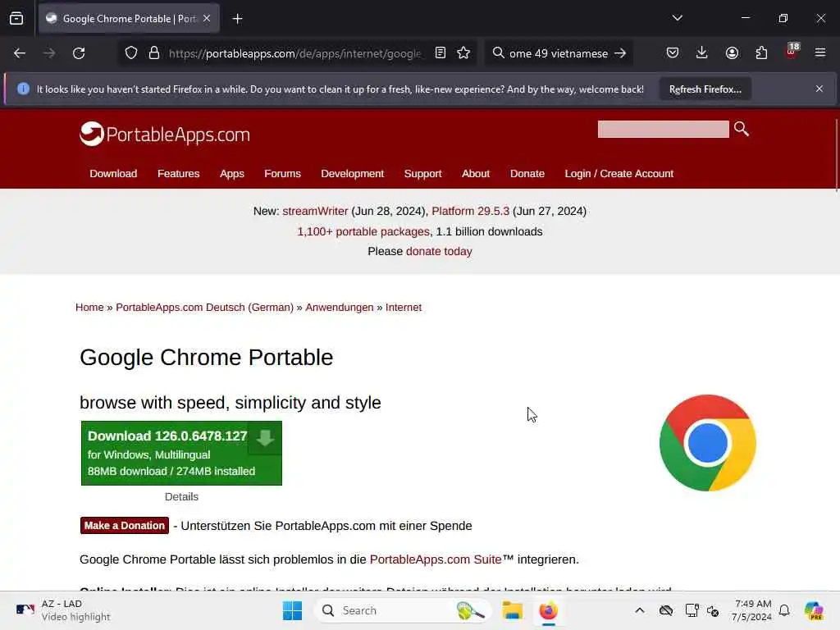
Task: Open the Firefox account icon
Action: [x=732, y=52]
